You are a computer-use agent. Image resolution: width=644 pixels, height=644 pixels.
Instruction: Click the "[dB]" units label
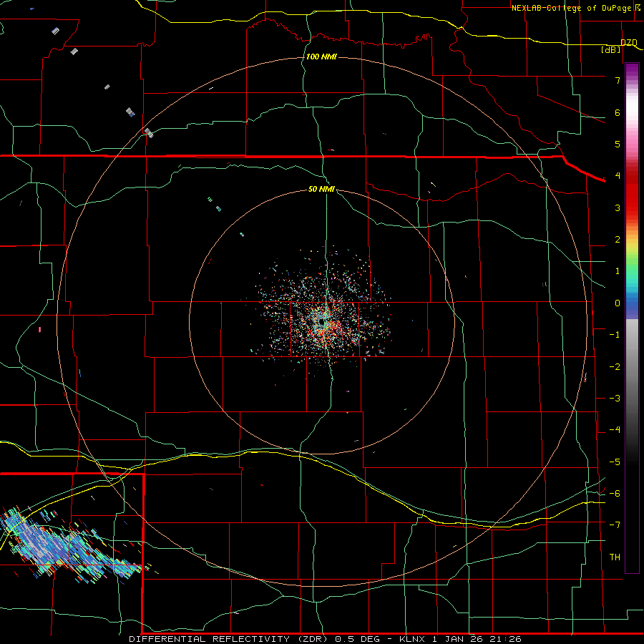pyautogui.click(x=611, y=49)
